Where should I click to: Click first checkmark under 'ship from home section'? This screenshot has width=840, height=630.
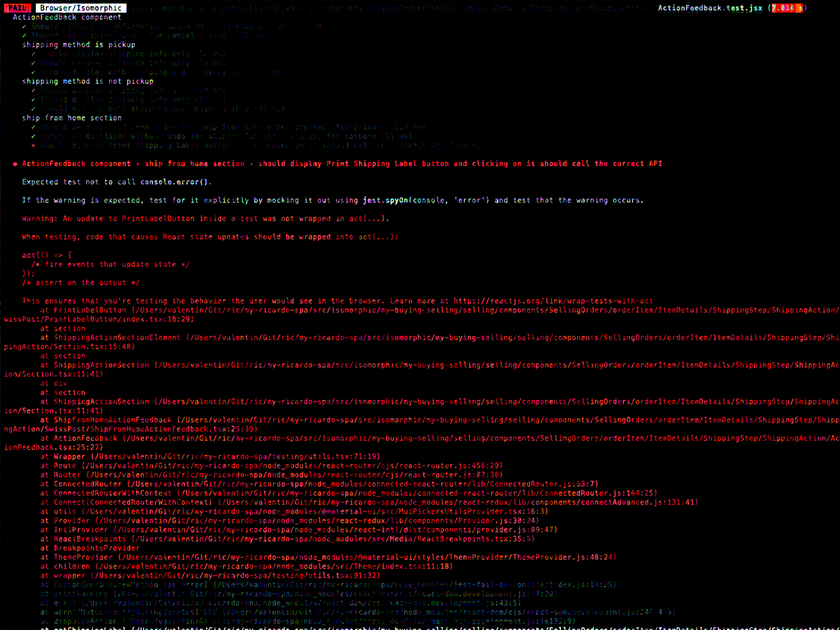(x=33, y=127)
